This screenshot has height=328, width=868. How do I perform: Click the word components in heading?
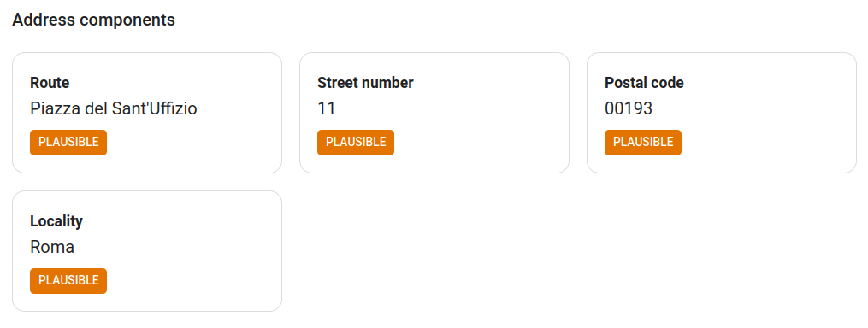[x=127, y=21]
